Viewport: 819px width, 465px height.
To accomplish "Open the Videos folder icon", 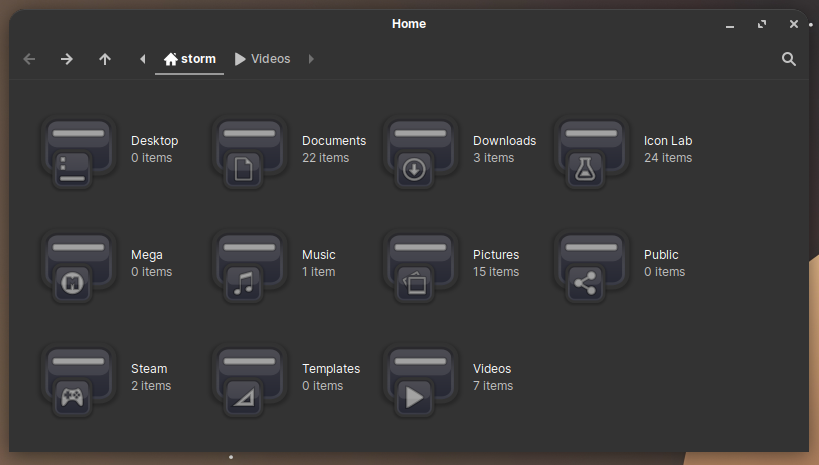I will tap(420, 380).
